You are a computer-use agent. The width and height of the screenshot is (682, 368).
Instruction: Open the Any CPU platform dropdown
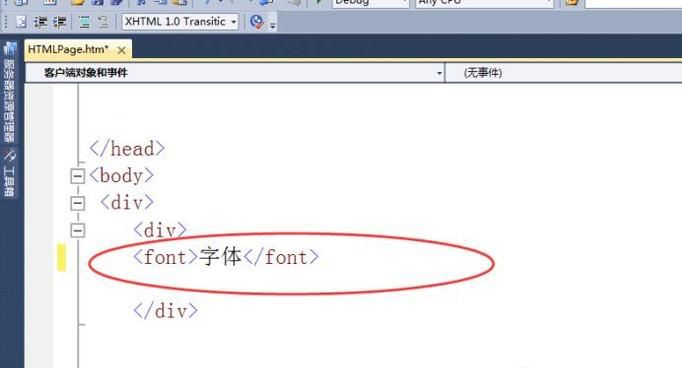[484, 3]
